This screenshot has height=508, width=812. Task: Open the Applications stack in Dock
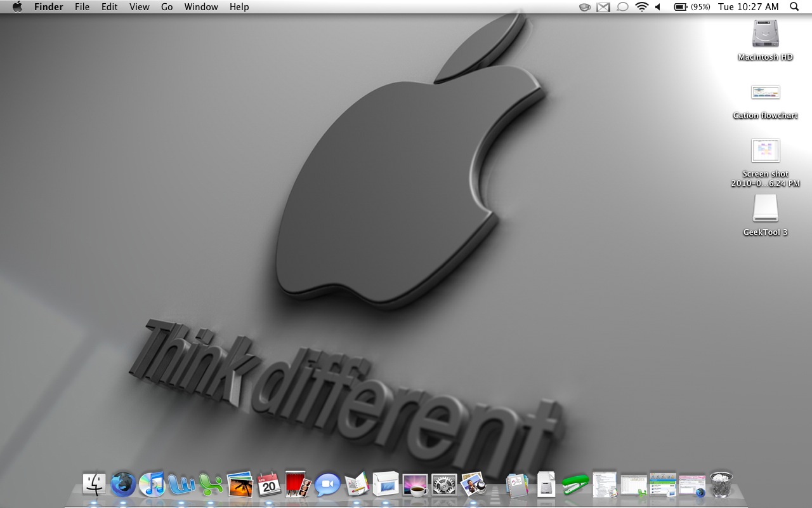pyautogui.click(x=517, y=485)
